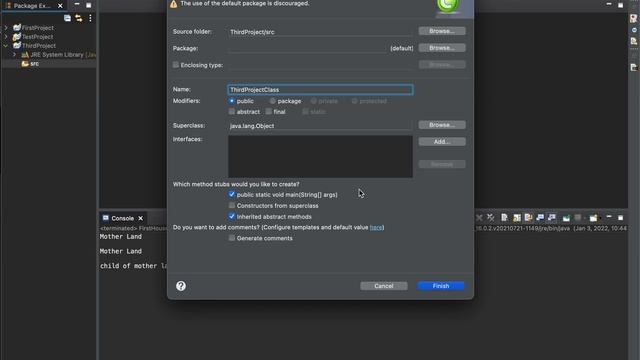Click the dimmed Display Selected Console icon
Screen dimensions: 640x360
[578, 218]
